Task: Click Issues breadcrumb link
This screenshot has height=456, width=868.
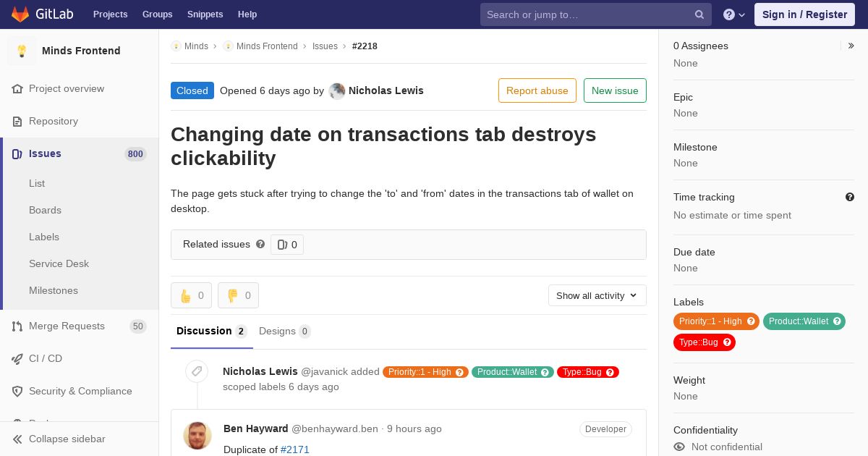Action: (x=325, y=46)
